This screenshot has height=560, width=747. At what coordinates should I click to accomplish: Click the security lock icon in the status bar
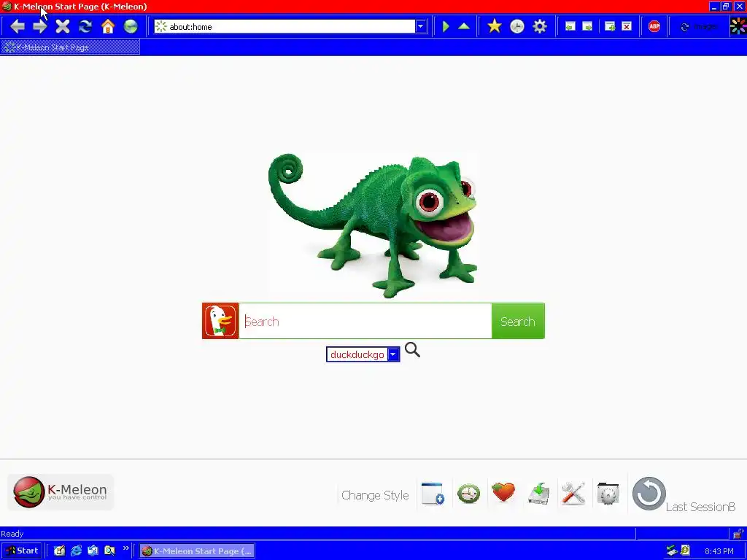tap(739, 533)
